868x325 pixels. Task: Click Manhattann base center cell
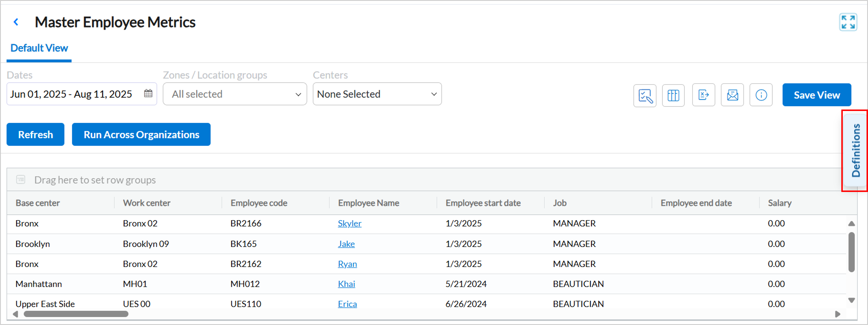[39, 284]
